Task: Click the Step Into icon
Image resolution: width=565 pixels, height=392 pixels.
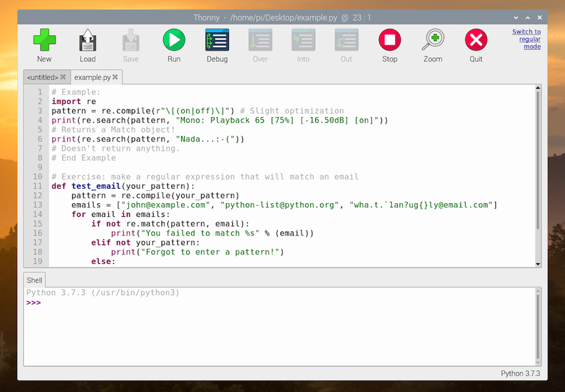Action: (x=303, y=41)
